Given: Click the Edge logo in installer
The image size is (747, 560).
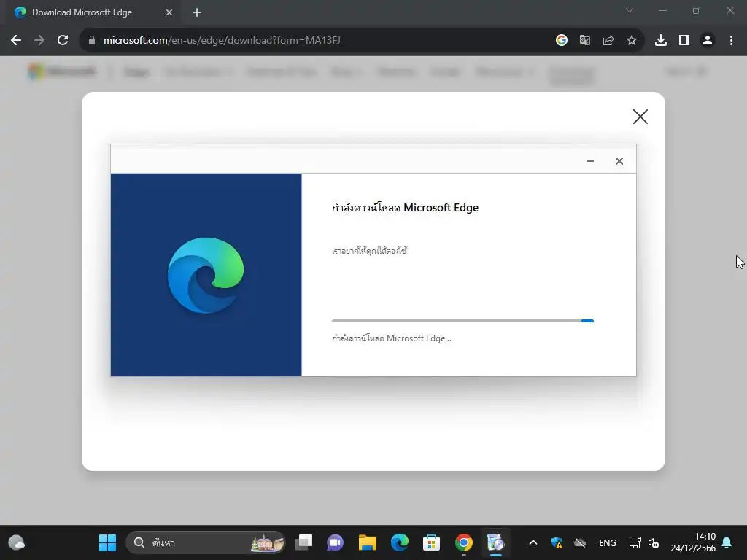Looking at the screenshot, I should pos(206,275).
